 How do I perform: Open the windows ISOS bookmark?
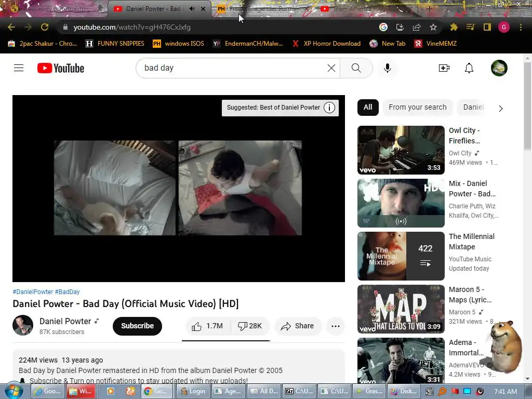click(179, 44)
